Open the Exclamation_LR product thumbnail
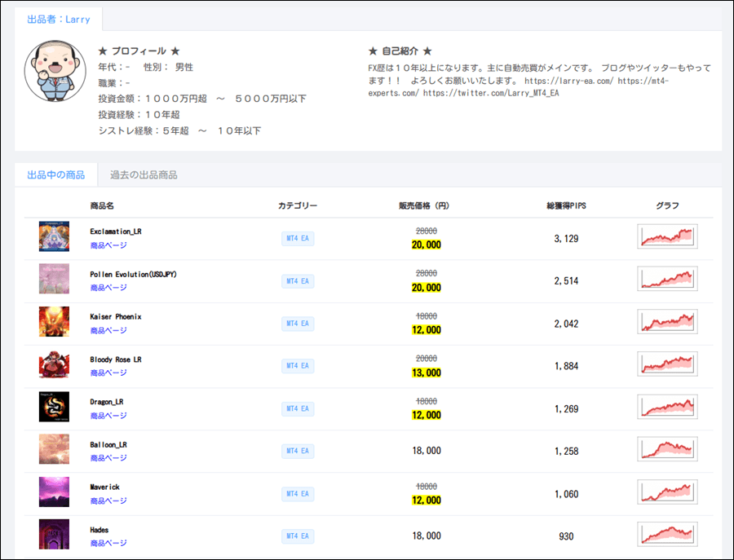 coord(54,236)
